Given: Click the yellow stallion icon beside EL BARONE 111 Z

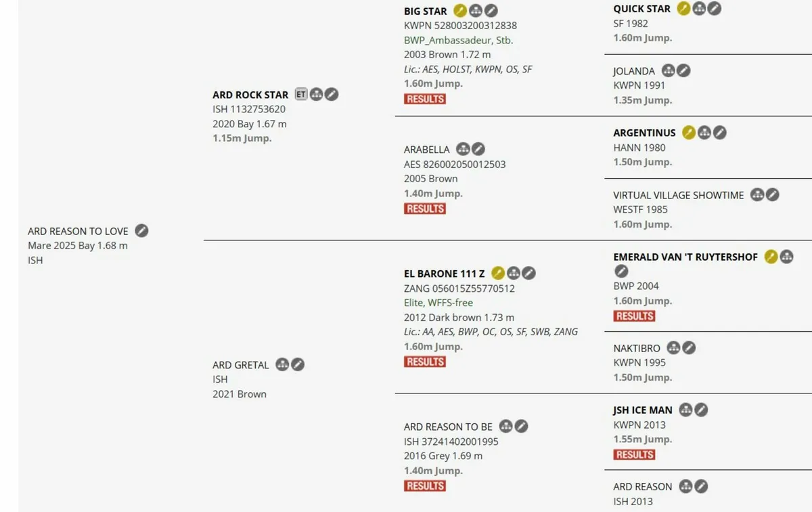Looking at the screenshot, I should click(x=498, y=274).
